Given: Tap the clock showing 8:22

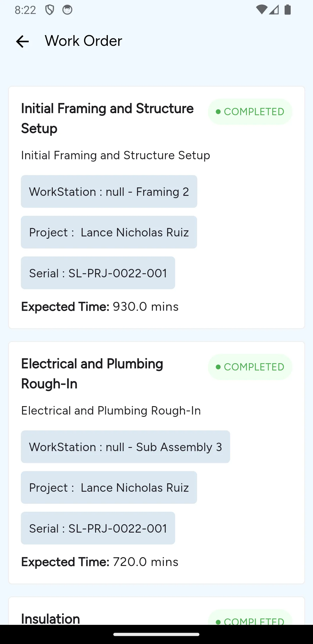Looking at the screenshot, I should (x=26, y=10).
